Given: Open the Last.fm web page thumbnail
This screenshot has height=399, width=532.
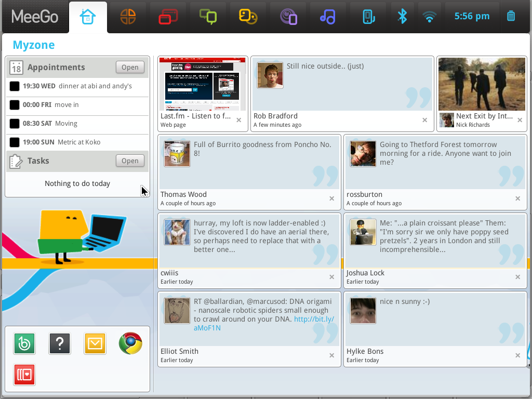Looking at the screenshot, I should (x=203, y=84).
